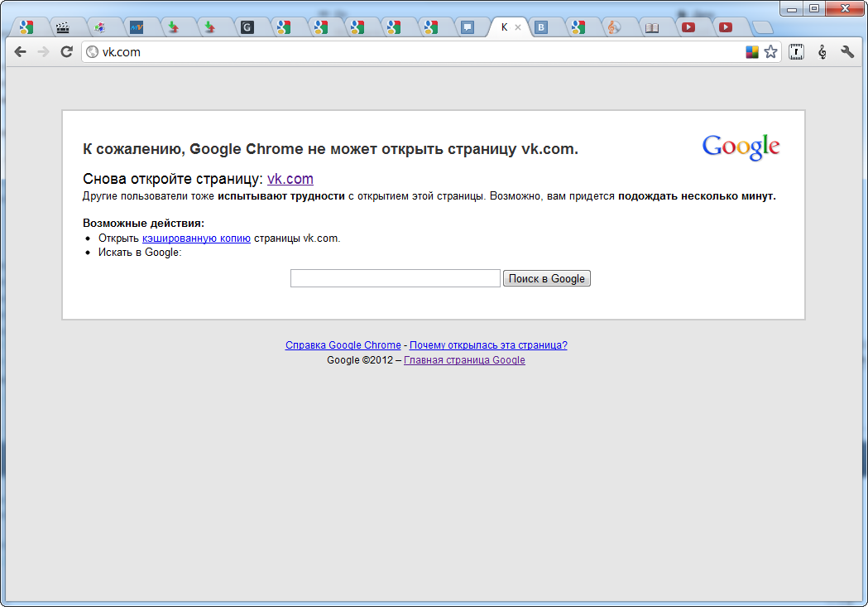The height and width of the screenshot is (607, 868).
Task: Click the heading 'К сожалению, Google Chrome не может открыть'
Action: [x=330, y=149]
